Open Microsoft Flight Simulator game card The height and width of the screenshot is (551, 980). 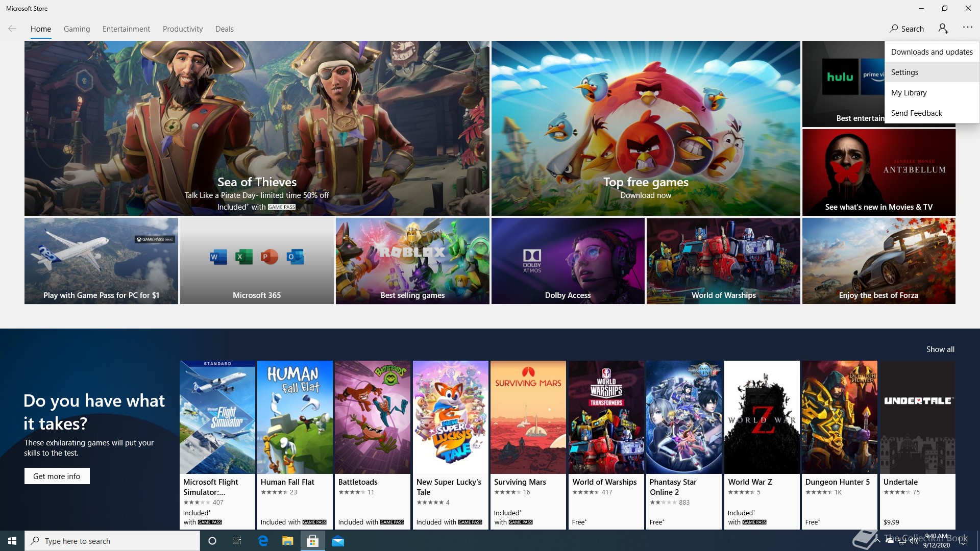click(217, 445)
